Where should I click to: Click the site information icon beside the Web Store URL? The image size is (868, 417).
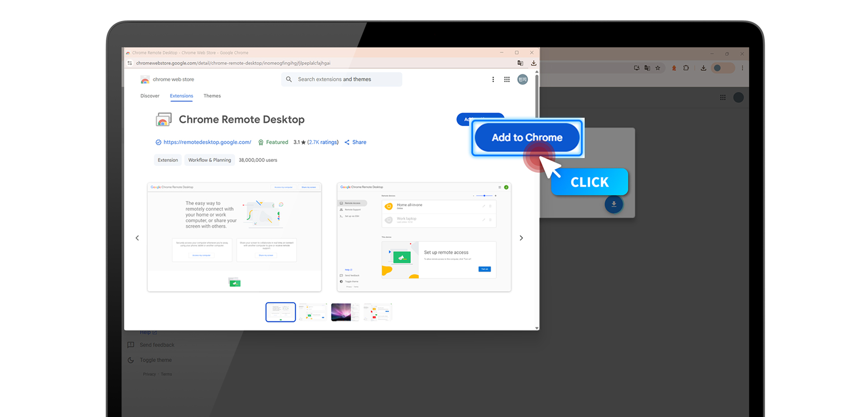(130, 63)
